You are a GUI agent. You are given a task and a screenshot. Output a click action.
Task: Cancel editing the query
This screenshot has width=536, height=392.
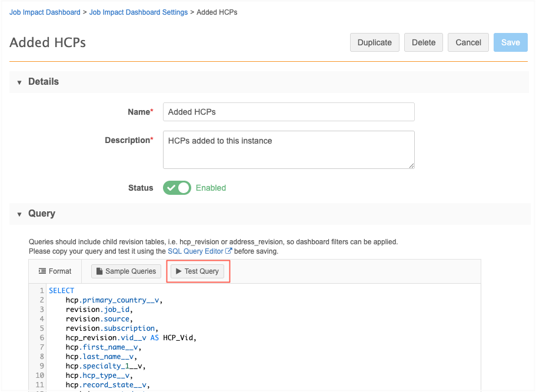tap(468, 42)
